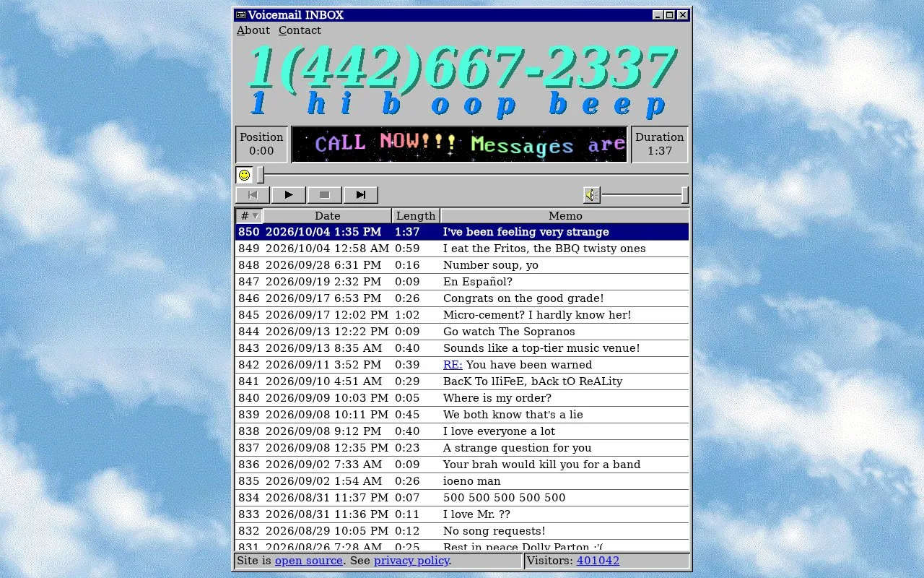The height and width of the screenshot is (578, 924).
Task: Click the phone number 1(442)667-2337 heading
Action: point(461,68)
